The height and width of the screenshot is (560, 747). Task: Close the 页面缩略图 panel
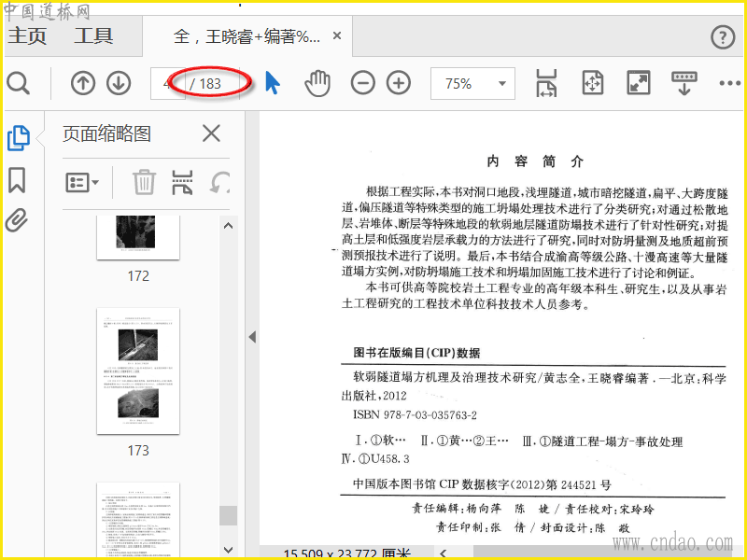[x=211, y=133]
